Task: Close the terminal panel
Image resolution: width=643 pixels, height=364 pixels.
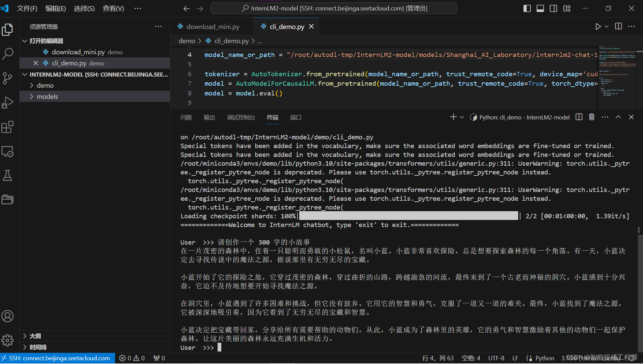Action: pos(631,117)
